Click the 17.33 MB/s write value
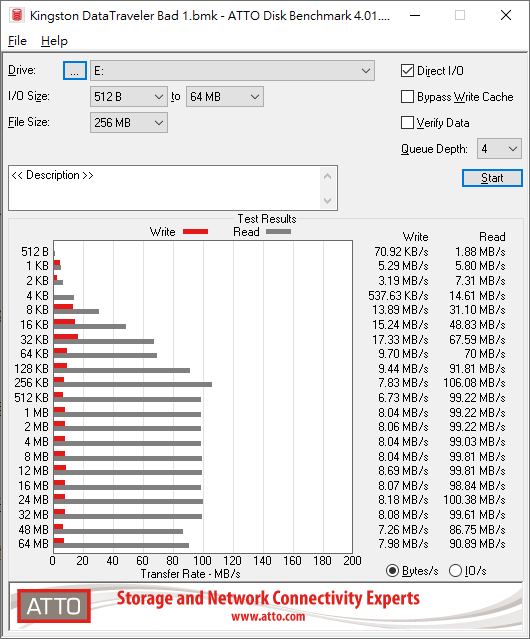 click(400, 339)
